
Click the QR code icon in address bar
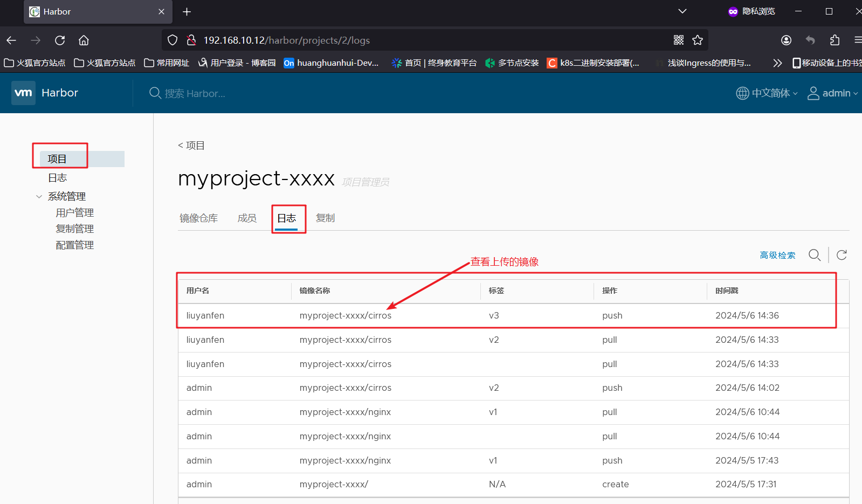pyautogui.click(x=679, y=40)
